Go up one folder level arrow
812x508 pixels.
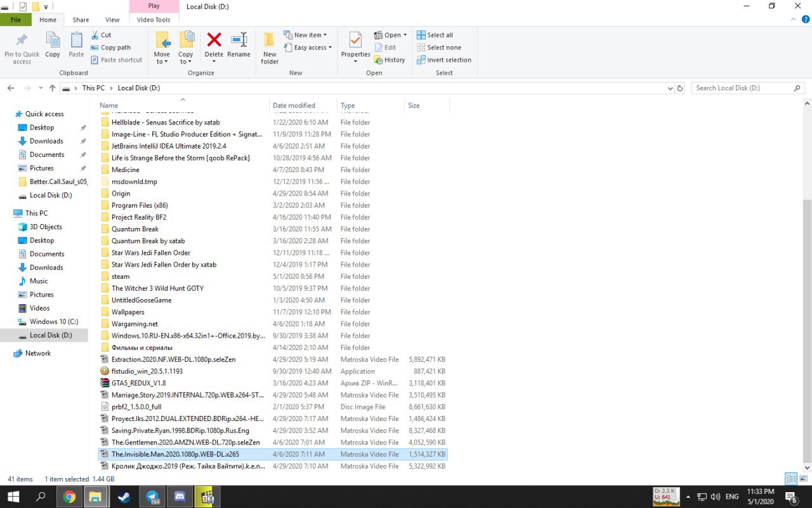(x=53, y=88)
